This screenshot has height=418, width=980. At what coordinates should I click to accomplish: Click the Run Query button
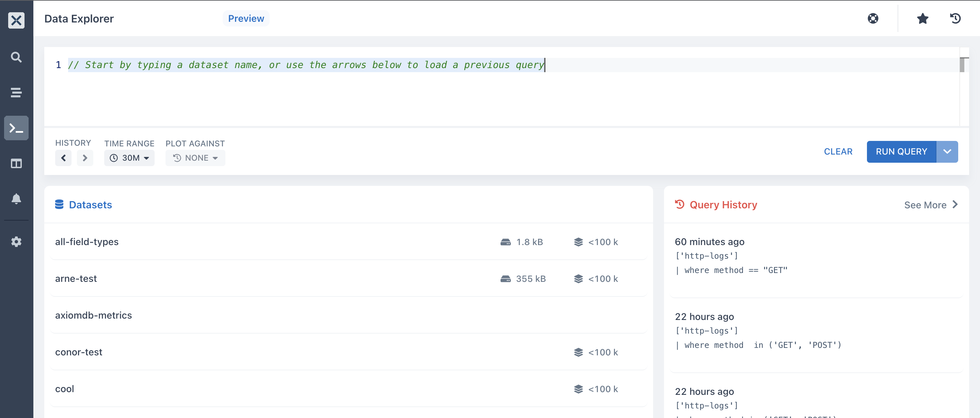pos(901,152)
